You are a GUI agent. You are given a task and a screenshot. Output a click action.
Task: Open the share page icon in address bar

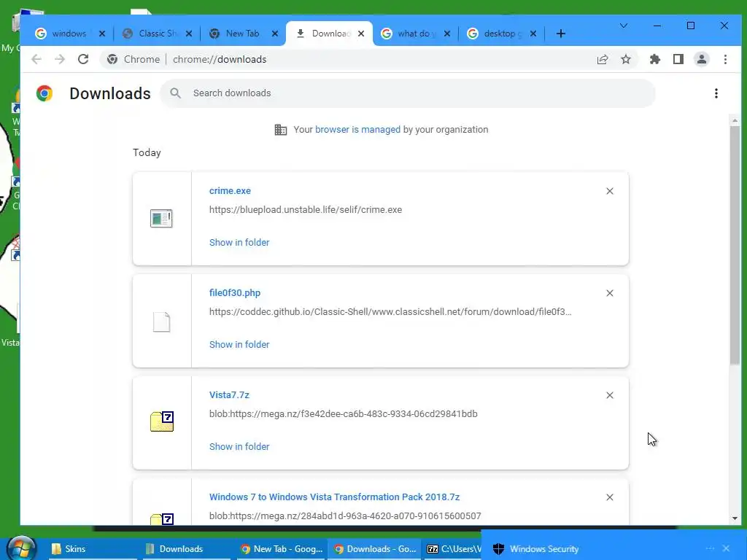(x=602, y=59)
